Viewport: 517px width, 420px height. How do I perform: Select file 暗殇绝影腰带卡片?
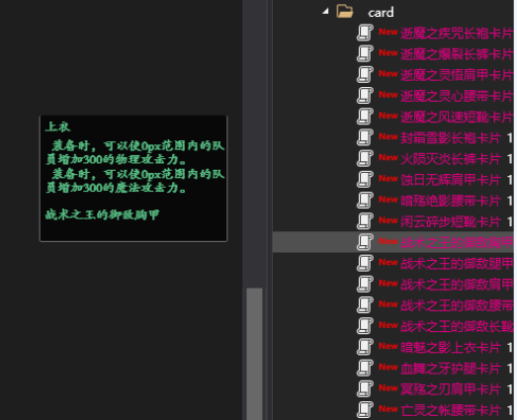click(x=451, y=201)
